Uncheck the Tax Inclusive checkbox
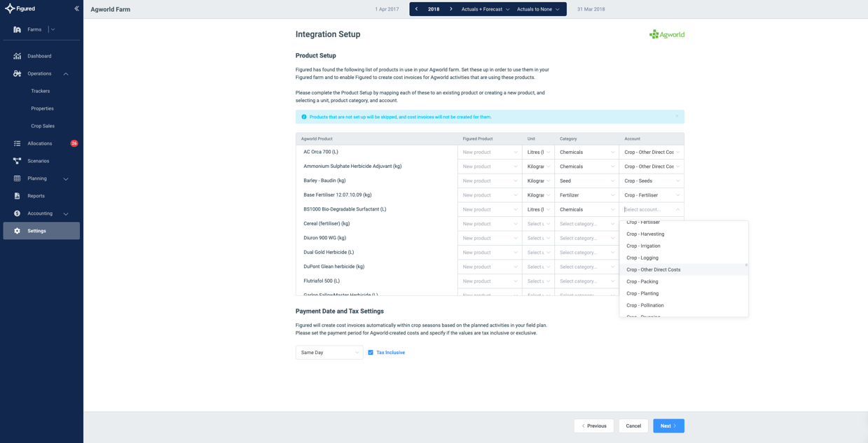This screenshot has width=868, height=443. pos(370,352)
